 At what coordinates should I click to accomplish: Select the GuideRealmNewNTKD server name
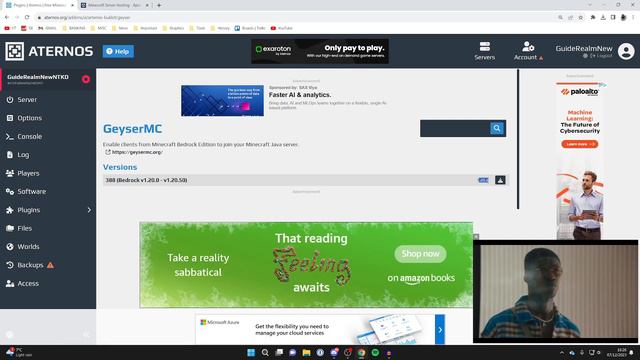pyautogui.click(x=38, y=77)
